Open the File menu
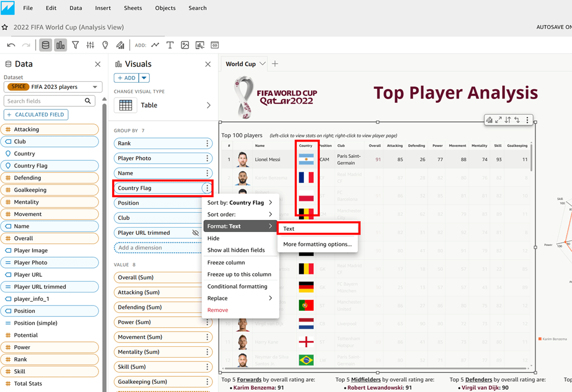Image resolution: width=572 pixels, height=392 pixels. point(28,8)
